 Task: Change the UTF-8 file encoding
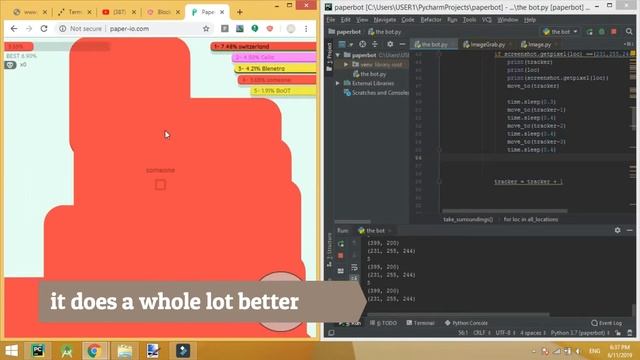click(504, 333)
